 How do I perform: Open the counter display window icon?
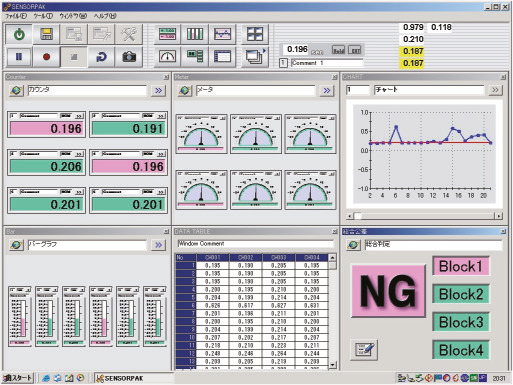(x=167, y=34)
